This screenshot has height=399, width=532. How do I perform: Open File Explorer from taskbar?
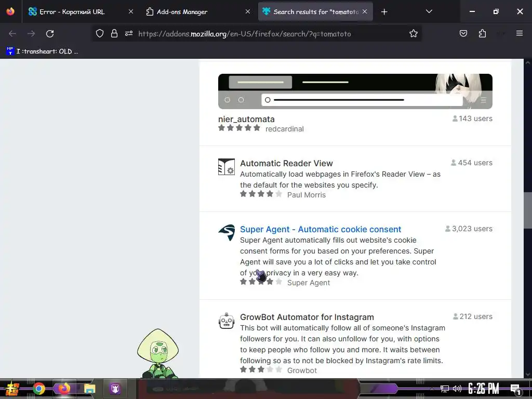click(90, 389)
